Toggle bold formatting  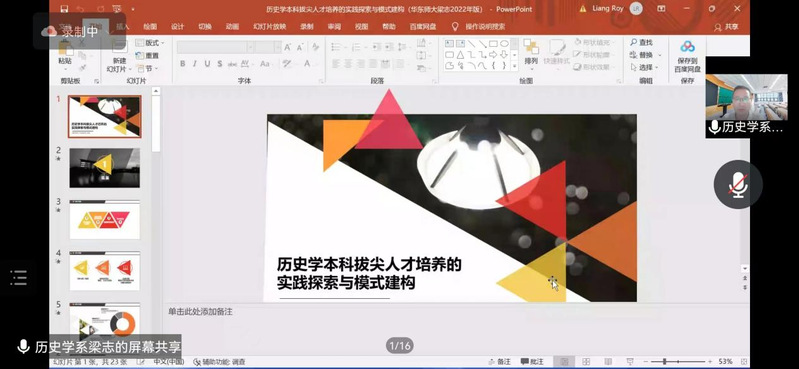click(182, 64)
